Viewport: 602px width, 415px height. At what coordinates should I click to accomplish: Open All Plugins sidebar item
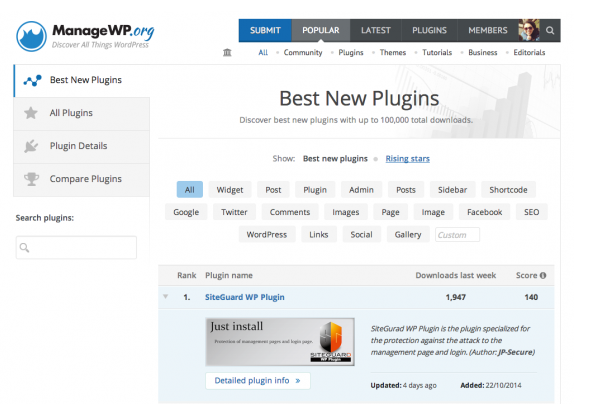point(82,113)
